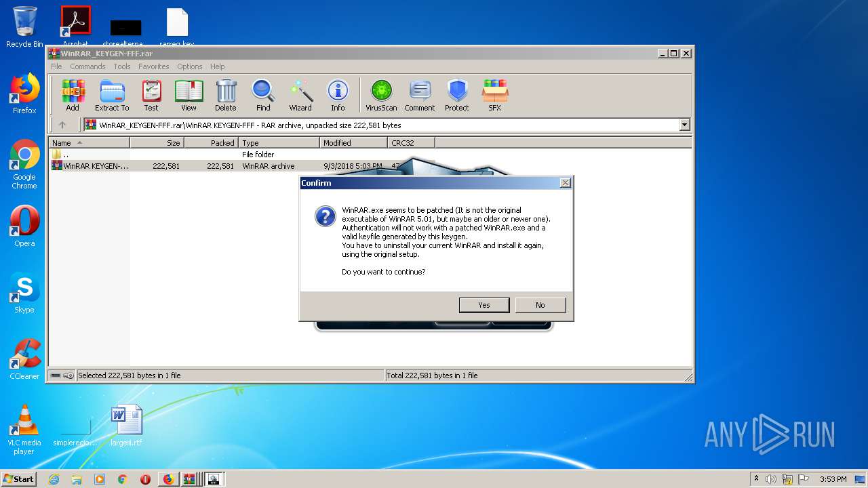868x488 pixels.
Task: Select the largeiii.rtf desktop file
Action: 127,426
